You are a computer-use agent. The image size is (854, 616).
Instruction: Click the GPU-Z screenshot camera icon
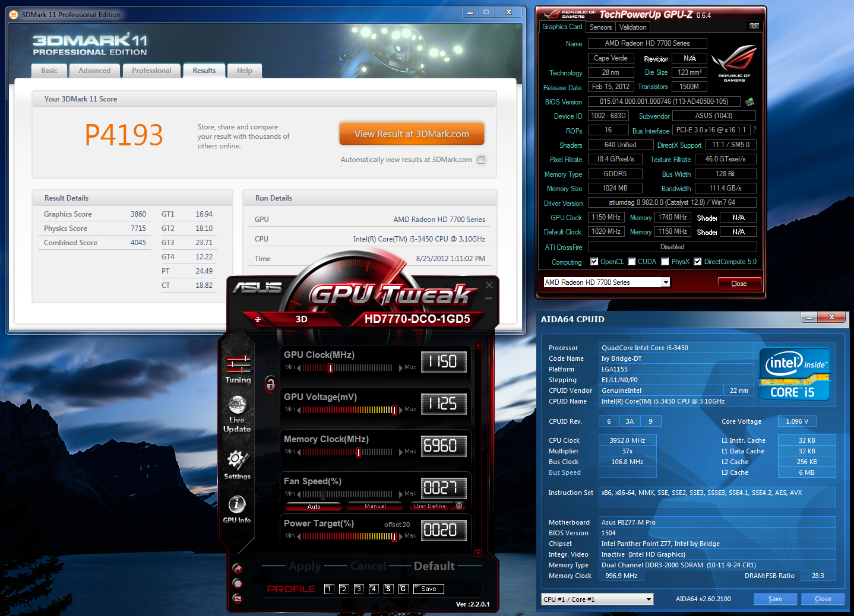[754, 26]
